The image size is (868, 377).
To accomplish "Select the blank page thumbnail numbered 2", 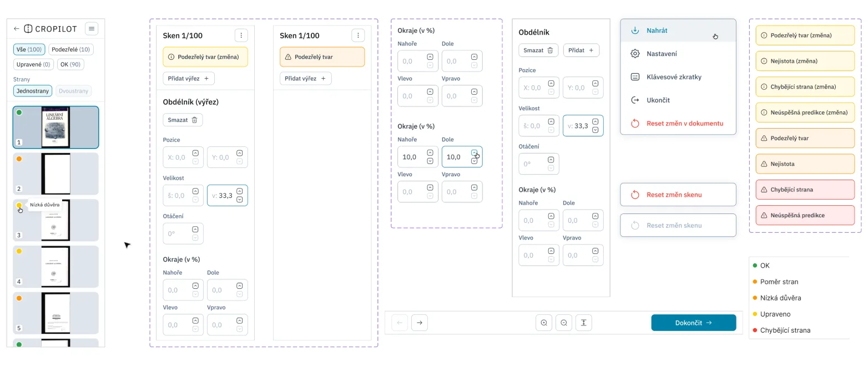I will click(56, 174).
